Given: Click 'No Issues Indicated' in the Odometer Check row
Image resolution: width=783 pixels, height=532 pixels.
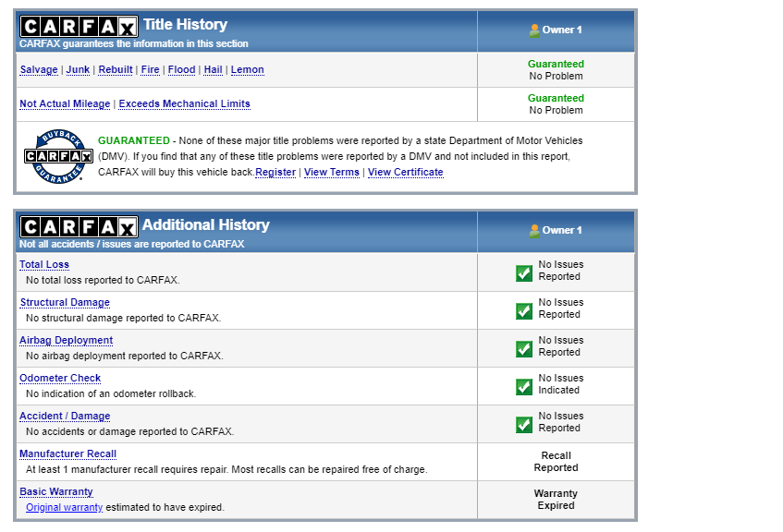Looking at the screenshot, I should 561,384.
